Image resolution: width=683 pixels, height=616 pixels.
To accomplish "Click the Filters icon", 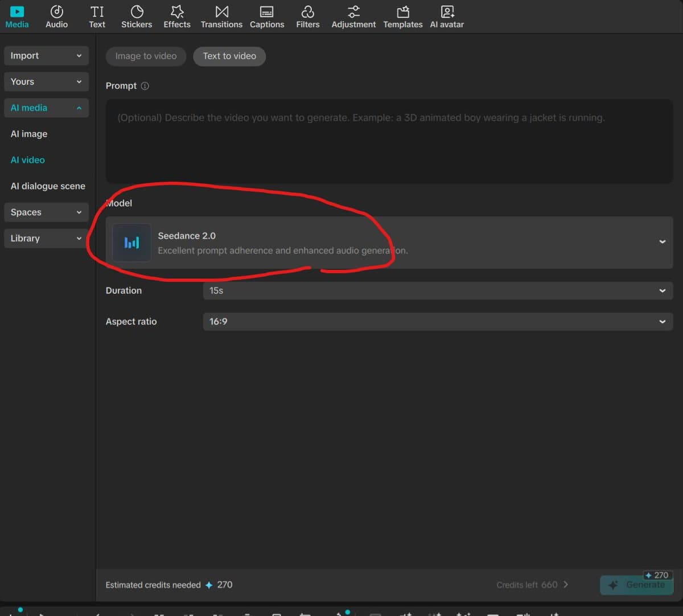I will click(x=307, y=12).
